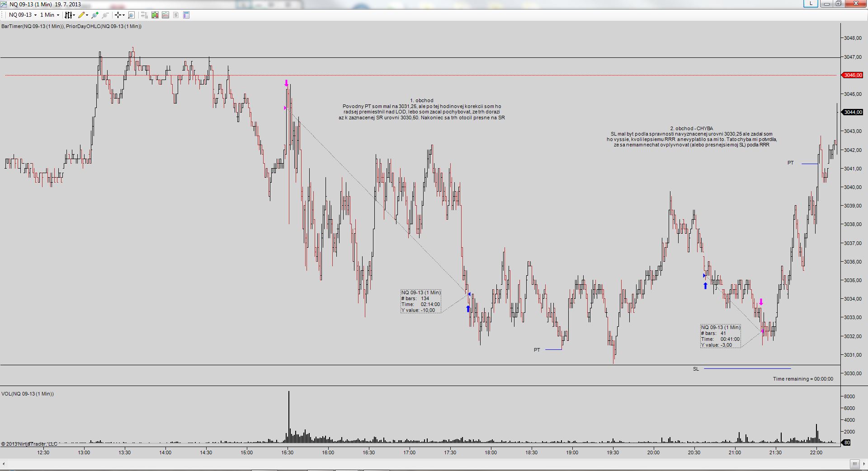This screenshot has height=471, width=868.
Task: Select the PT label near 18:30
Action: 537,350
